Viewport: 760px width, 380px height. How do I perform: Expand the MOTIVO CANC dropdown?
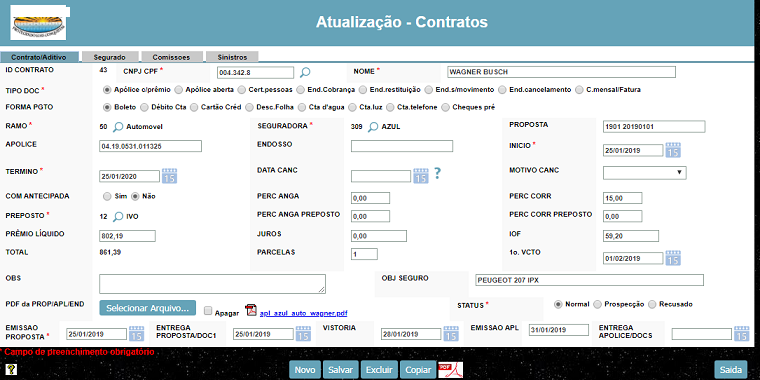[644, 173]
